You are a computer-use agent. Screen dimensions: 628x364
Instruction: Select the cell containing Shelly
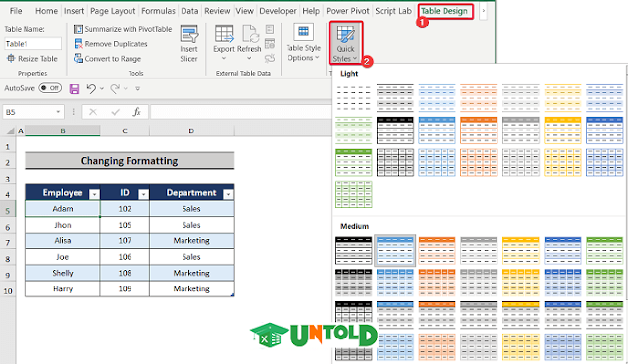point(63,273)
